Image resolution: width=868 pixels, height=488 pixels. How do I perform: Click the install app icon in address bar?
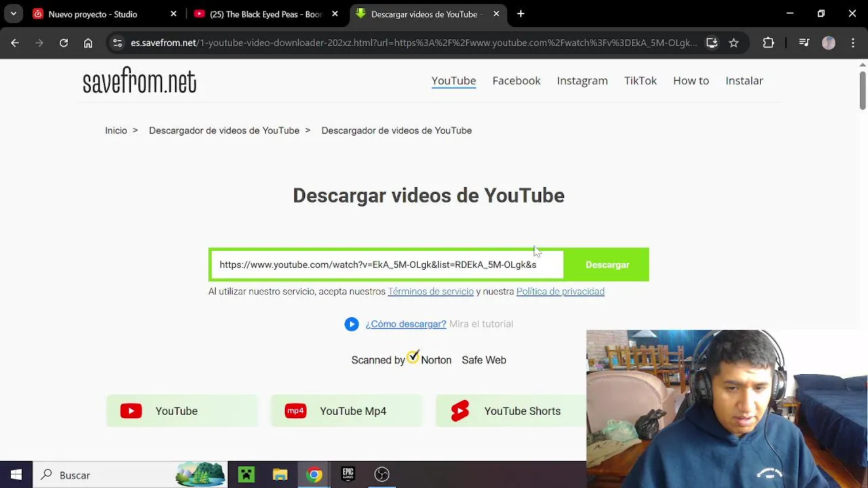pyautogui.click(x=712, y=43)
